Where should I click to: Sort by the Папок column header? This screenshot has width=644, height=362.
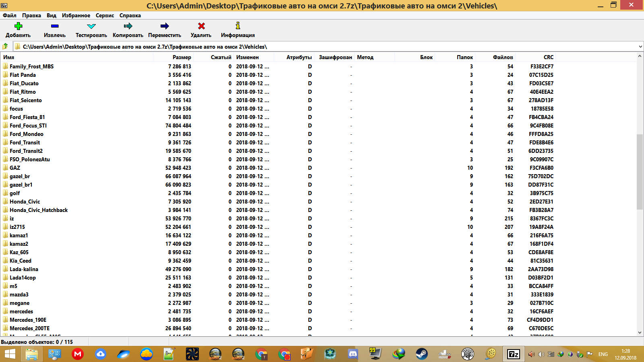[455, 57]
